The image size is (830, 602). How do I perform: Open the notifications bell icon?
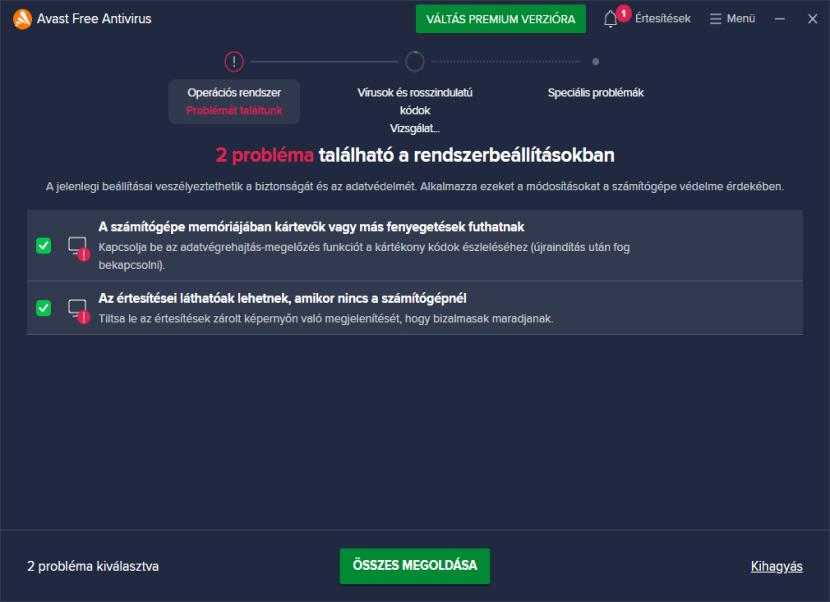611,19
